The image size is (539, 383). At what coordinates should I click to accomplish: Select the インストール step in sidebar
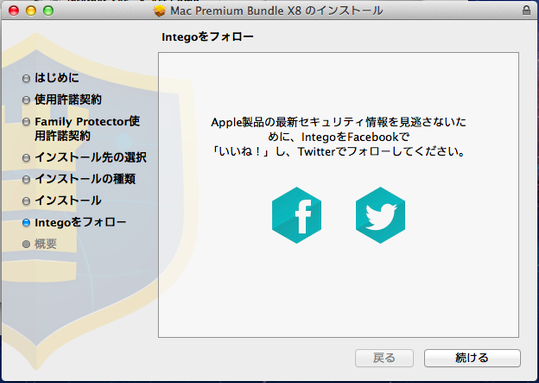[68, 200]
